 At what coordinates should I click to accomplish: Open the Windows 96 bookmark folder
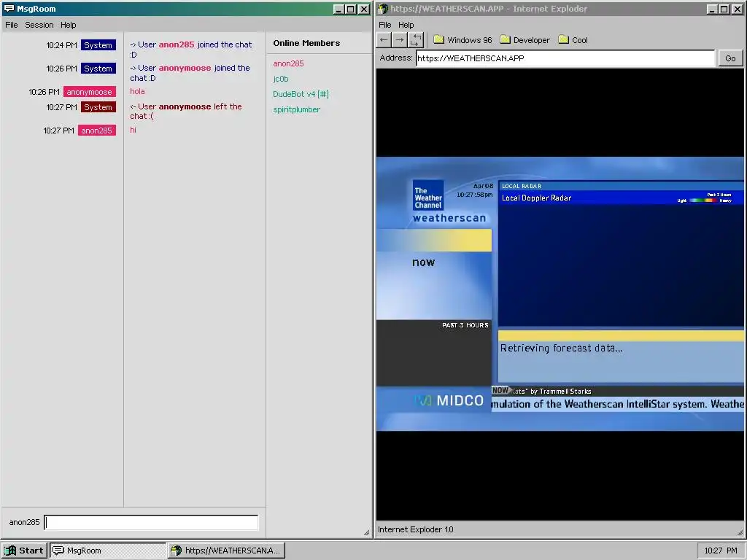(462, 40)
